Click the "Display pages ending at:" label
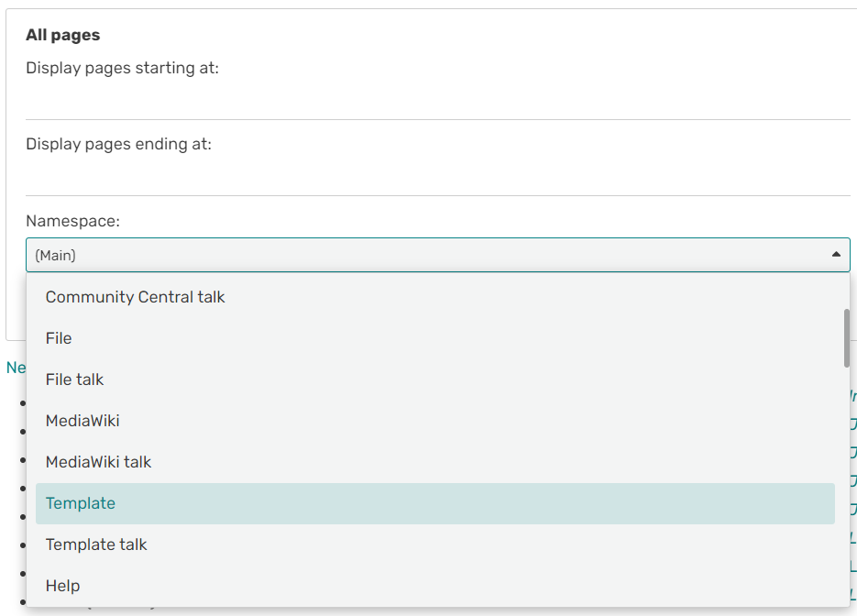The height and width of the screenshot is (616, 857). [118, 144]
